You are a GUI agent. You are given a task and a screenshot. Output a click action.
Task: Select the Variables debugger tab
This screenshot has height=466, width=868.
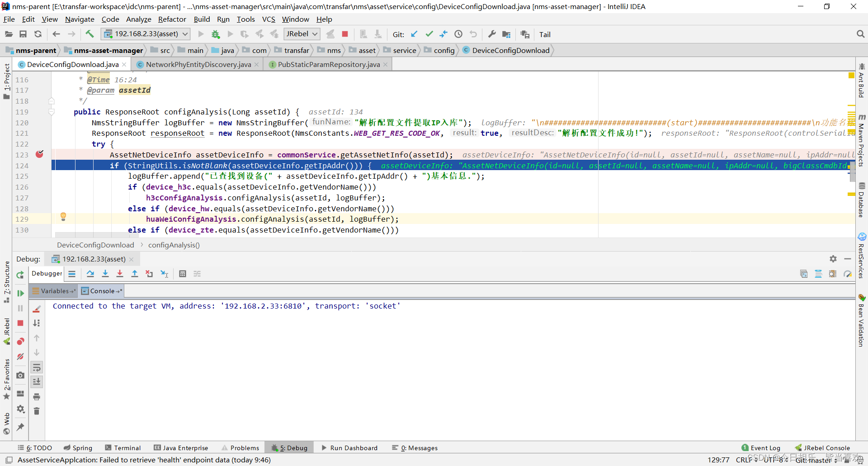point(54,291)
